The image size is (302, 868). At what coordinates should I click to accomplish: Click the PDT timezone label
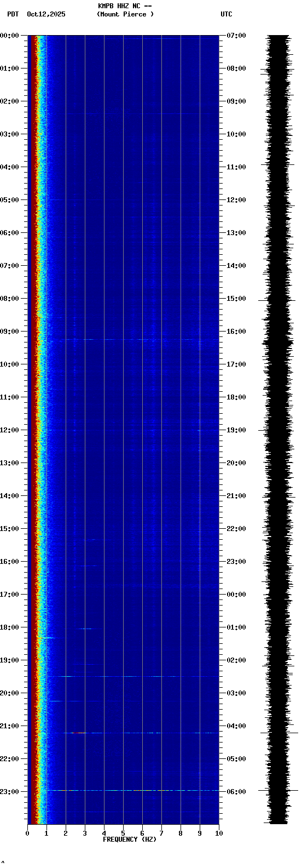pos(13,14)
